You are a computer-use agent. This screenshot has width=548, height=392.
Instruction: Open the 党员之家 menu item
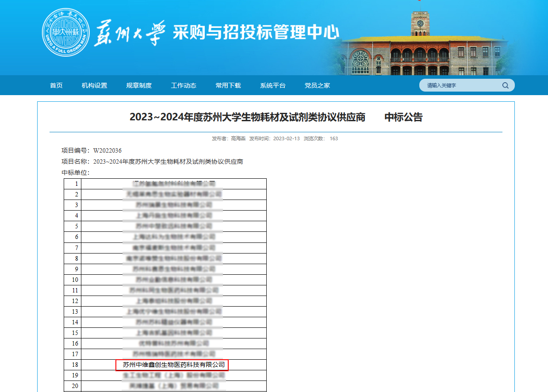[x=317, y=85]
